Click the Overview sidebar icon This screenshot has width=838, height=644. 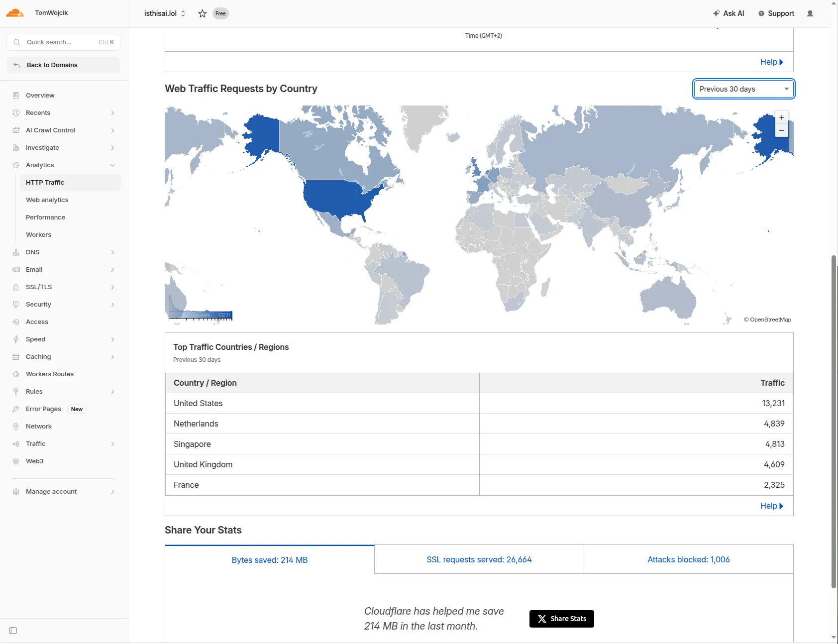pyautogui.click(x=16, y=96)
